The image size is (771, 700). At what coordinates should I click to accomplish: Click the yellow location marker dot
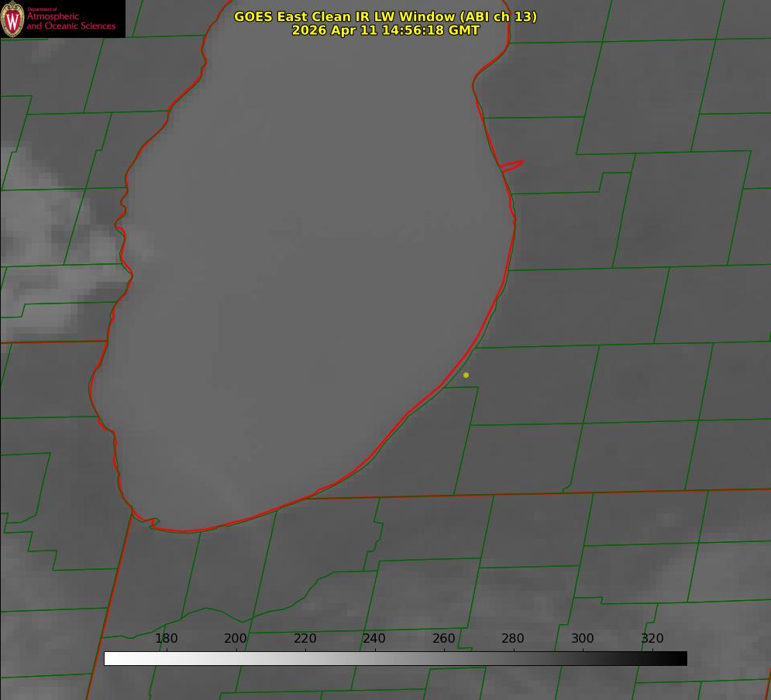click(x=466, y=375)
